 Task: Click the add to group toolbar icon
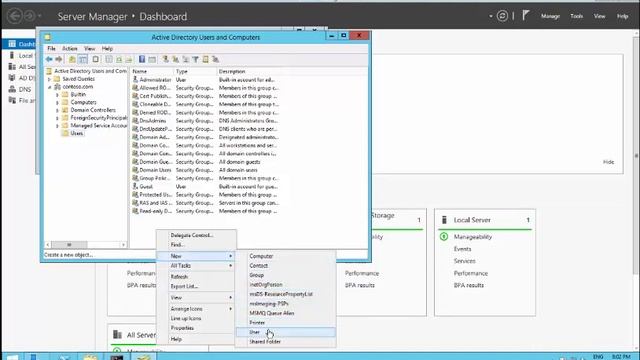coord(216,60)
